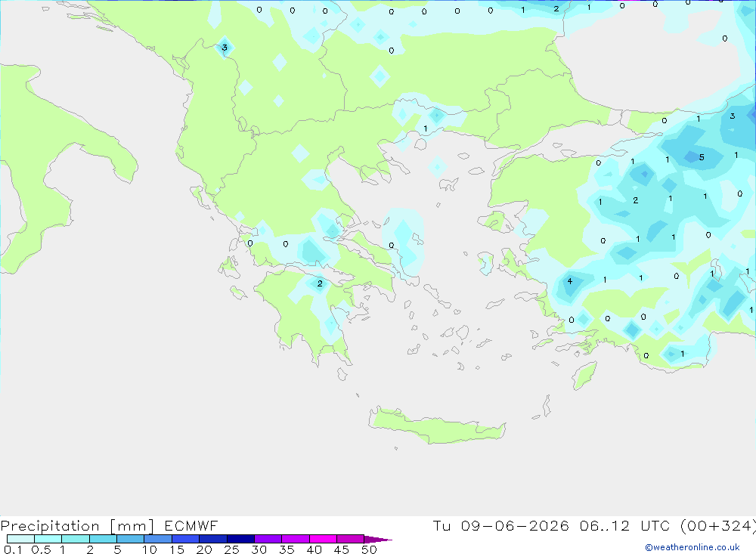Image resolution: width=756 pixels, height=554 pixels.
Task: Click the 15–20 mm legend swatch
Action: coord(186,539)
